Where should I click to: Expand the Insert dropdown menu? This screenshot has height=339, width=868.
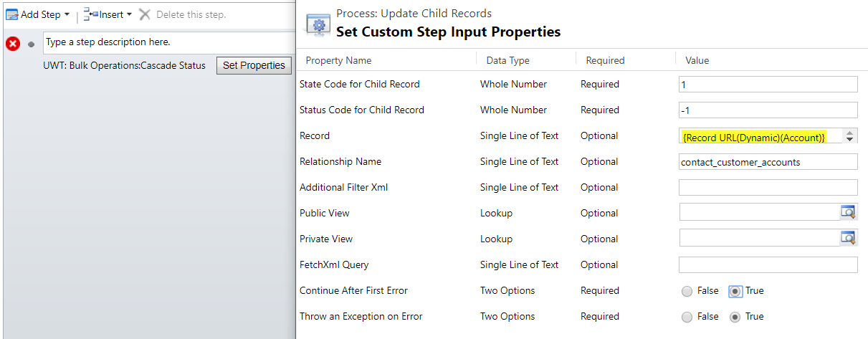pyautogui.click(x=129, y=14)
